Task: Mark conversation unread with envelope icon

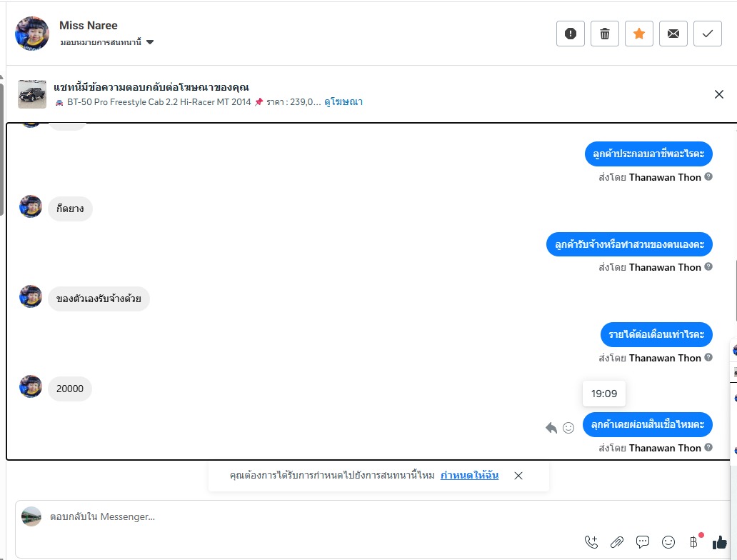Action: pyautogui.click(x=673, y=34)
